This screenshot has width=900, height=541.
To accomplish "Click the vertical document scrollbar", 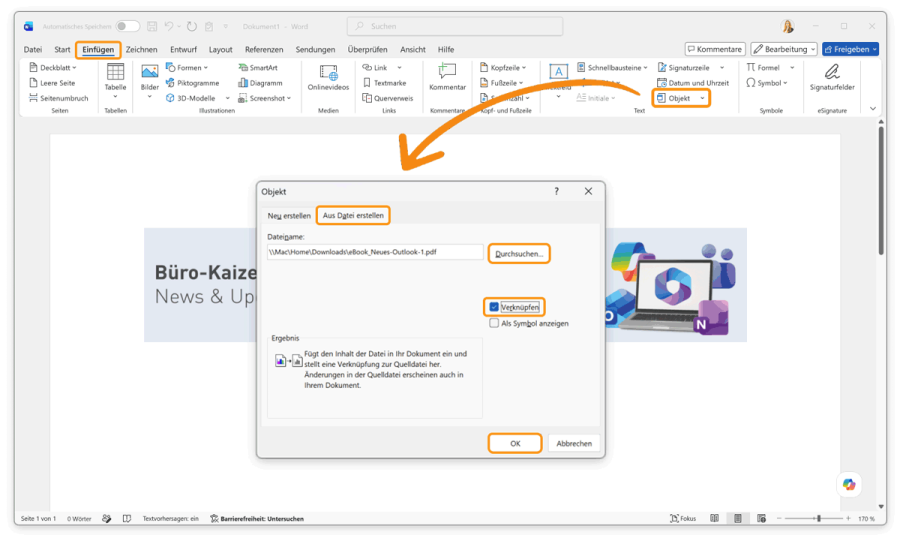I will pos(880,192).
